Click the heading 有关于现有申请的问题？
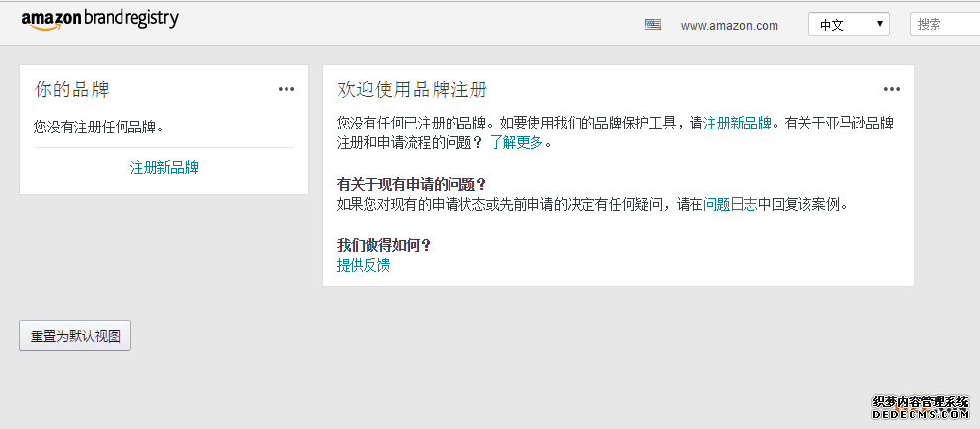The image size is (980, 429). [x=411, y=185]
